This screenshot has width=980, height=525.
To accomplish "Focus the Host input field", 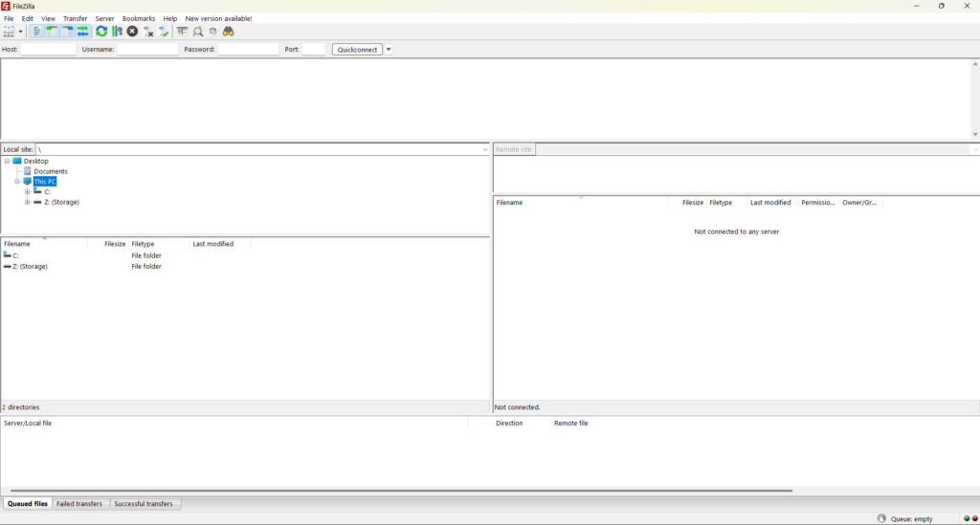I will click(48, 50).
